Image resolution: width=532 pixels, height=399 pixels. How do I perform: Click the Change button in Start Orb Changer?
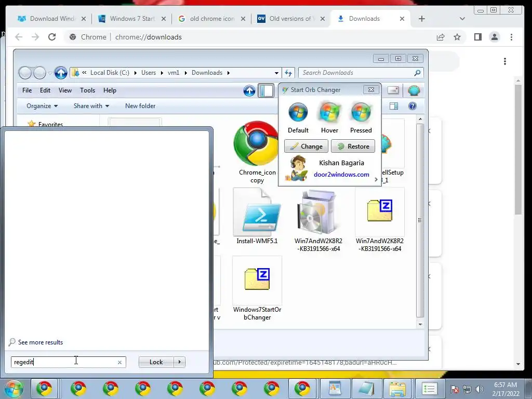tap(306, 146)
